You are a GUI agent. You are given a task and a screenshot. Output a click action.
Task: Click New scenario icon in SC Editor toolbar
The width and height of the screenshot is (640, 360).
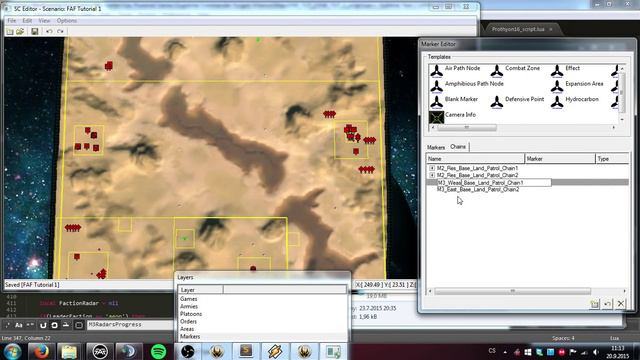coord(10,31)
